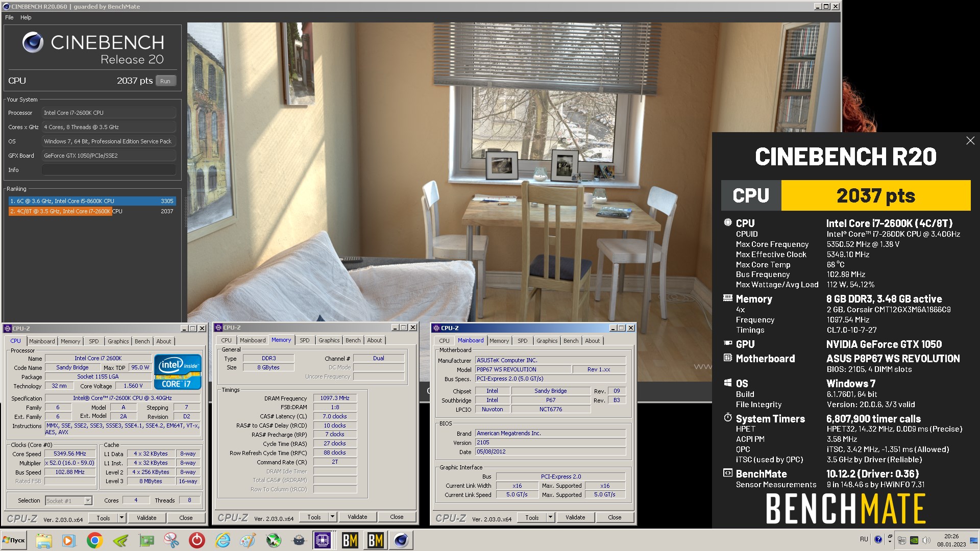Open Bench tab in left CPU-Z window

(142, 341)
